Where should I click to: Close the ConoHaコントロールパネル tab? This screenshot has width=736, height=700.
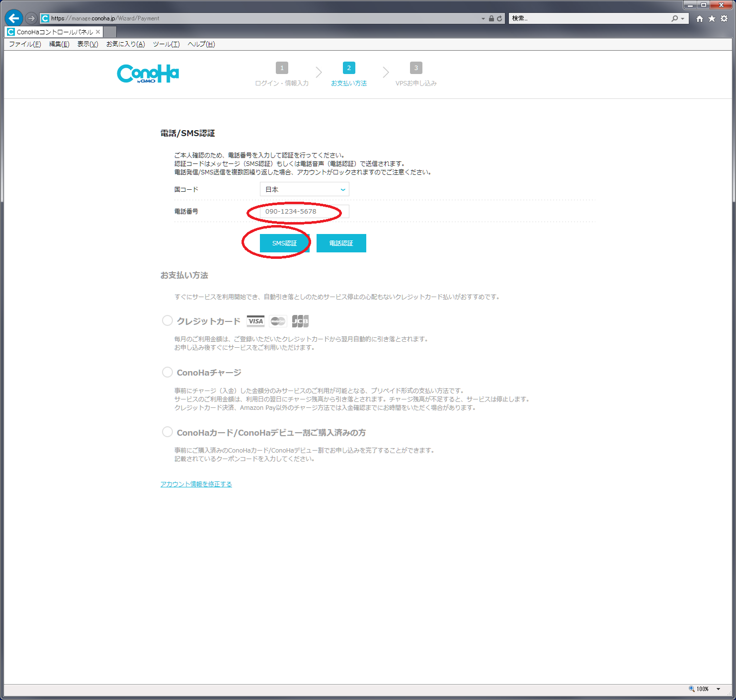[98, 32]
